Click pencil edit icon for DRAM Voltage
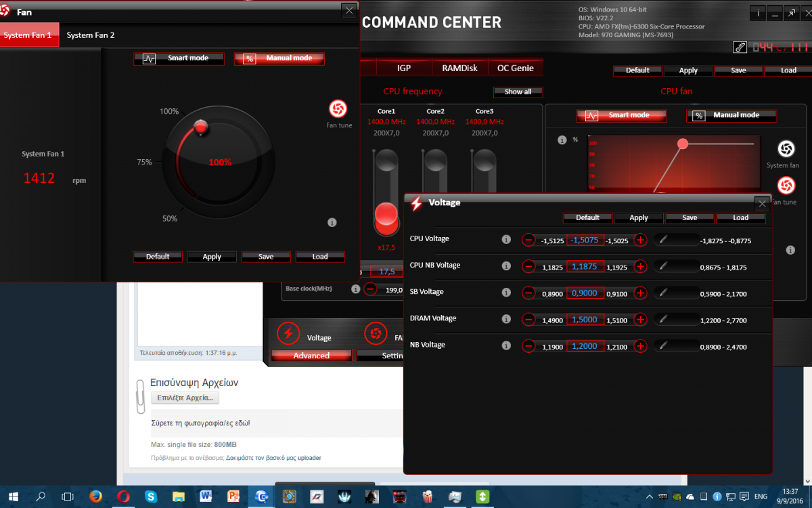This screenshot has width=812, height=508. click(x=663, y=319)
